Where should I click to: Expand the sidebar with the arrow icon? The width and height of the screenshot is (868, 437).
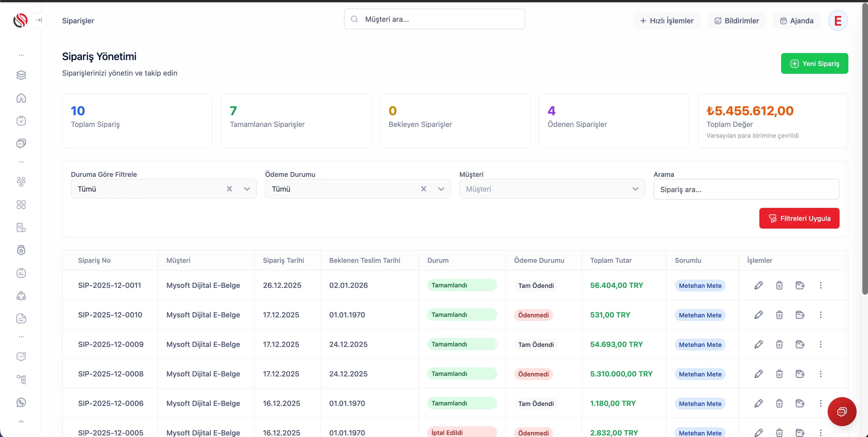[x=39, y=20]
